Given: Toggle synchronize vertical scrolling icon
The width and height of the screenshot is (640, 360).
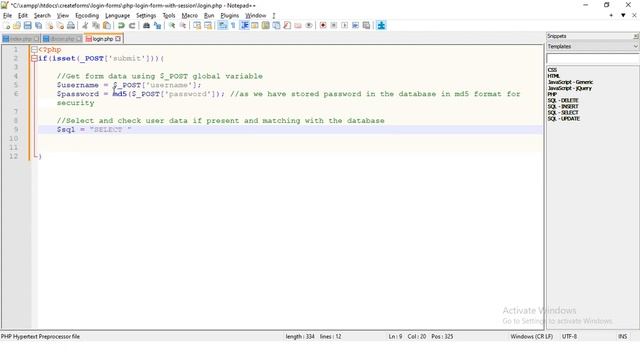Looking at the screenshot, I should (x=197, y=25).
